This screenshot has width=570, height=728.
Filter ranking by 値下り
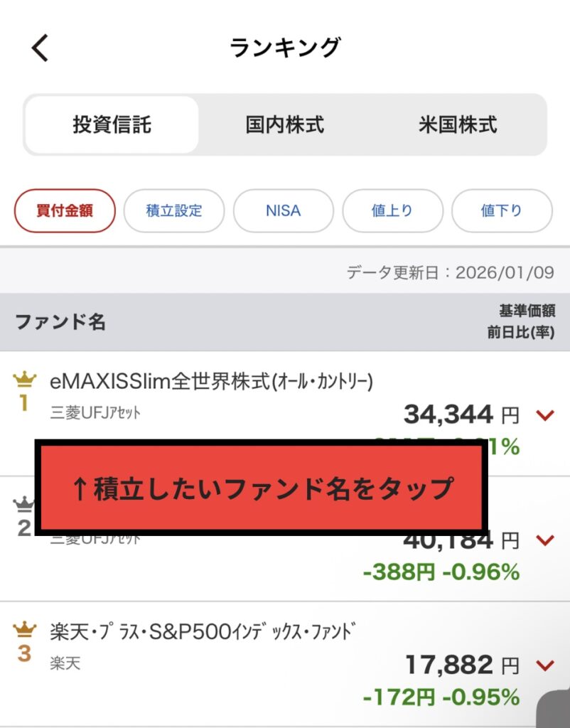pos(502,210)
